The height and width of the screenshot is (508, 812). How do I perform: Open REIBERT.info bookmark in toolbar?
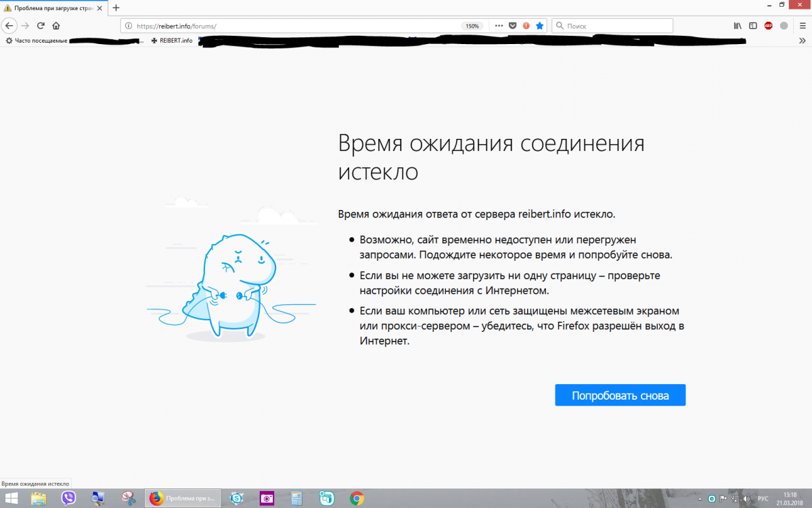(x=172, y=41)
